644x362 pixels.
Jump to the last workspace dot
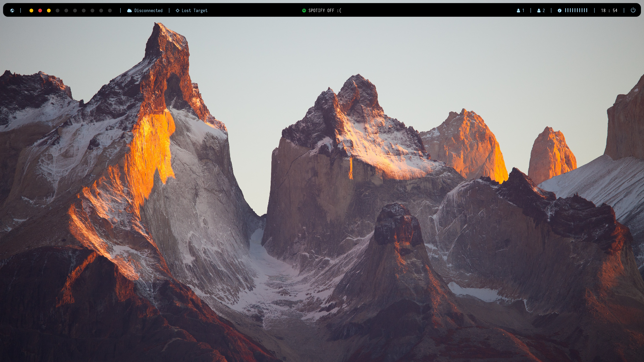point(110,10)
